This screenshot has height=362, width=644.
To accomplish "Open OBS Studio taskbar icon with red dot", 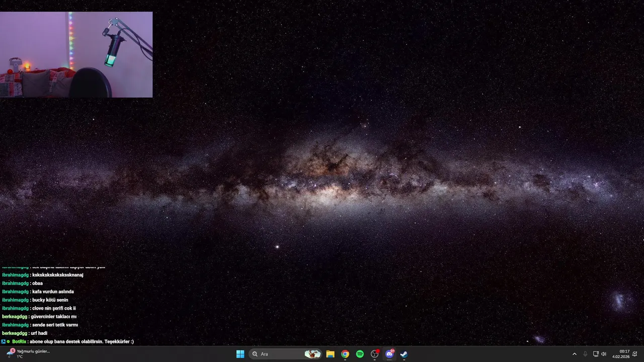I will point(375,354).
